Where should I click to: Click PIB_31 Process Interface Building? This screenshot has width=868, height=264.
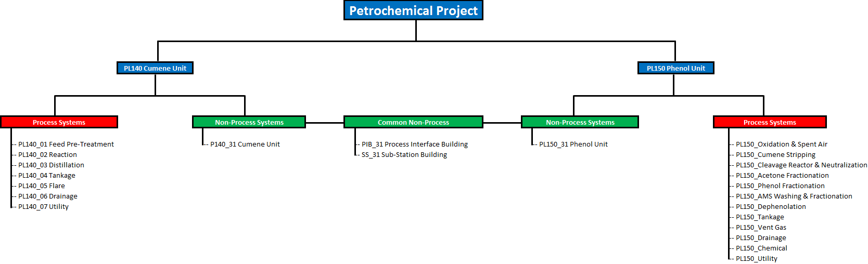[x=415, y=144]
